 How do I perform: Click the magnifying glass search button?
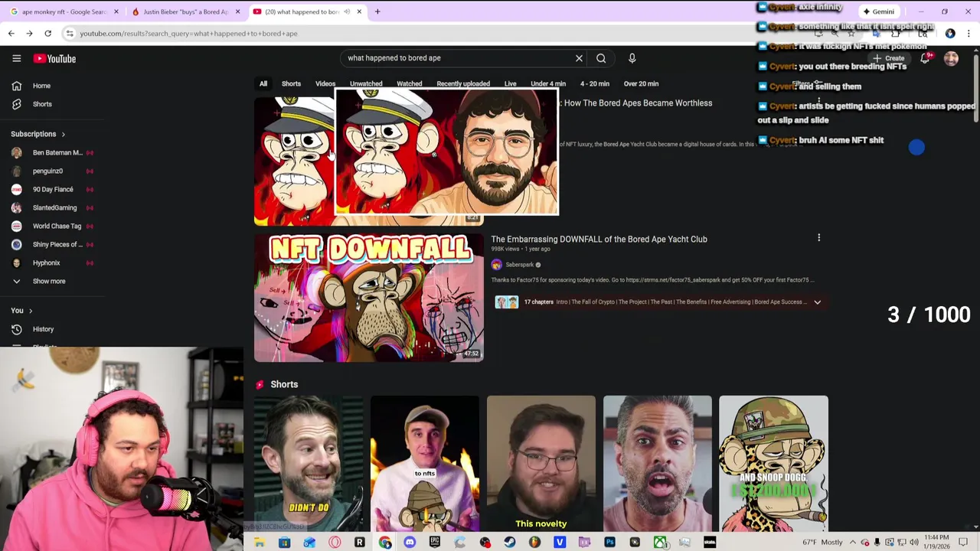tap(601, 58)
